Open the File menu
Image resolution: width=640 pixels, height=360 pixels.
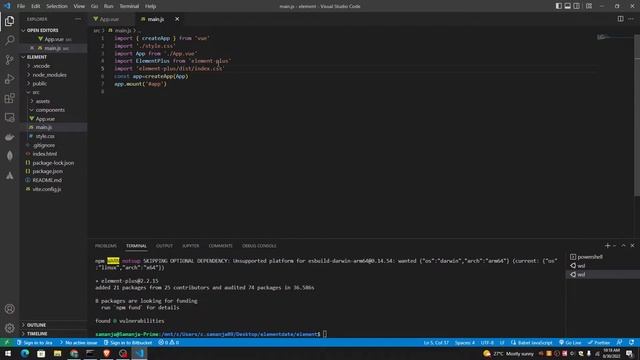coord(21,6)
